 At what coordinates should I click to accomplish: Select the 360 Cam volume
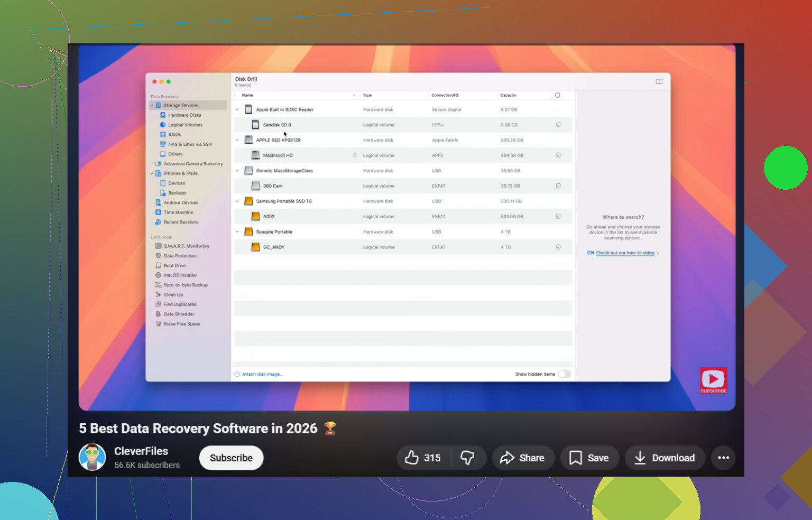[403, 186]
